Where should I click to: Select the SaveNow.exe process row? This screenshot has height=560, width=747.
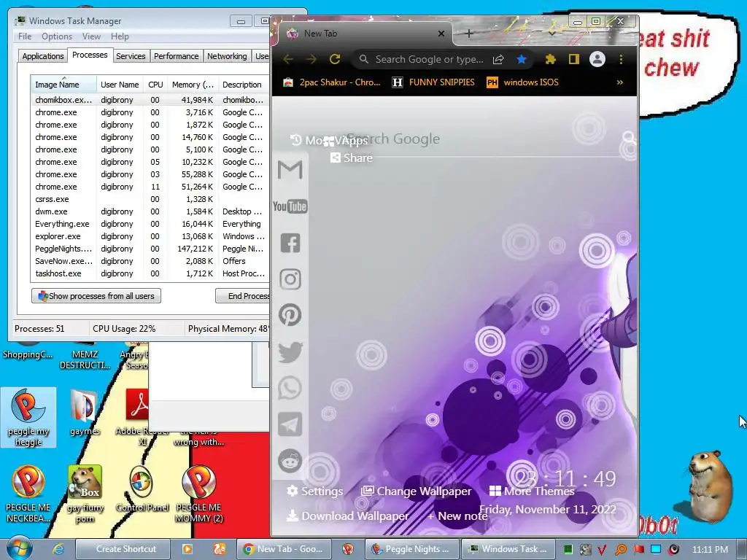tap(150, 261)
